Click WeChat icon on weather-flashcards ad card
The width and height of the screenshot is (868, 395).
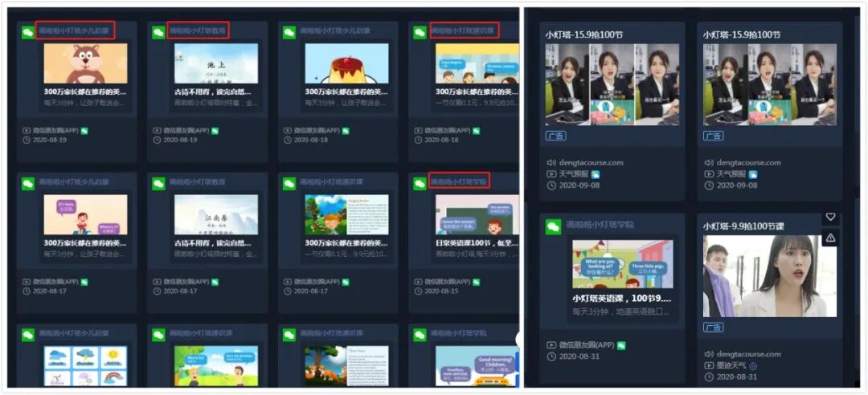click(x=27, y=335)
